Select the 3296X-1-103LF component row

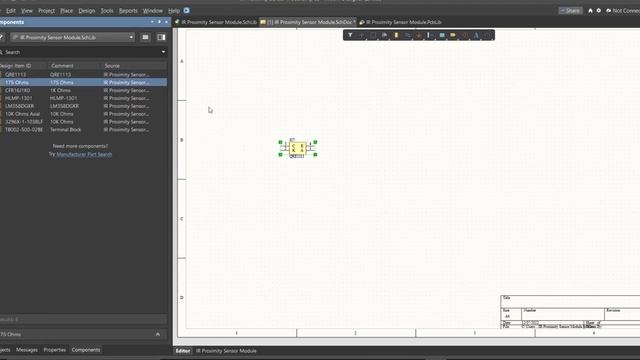(x=83, y=122)
